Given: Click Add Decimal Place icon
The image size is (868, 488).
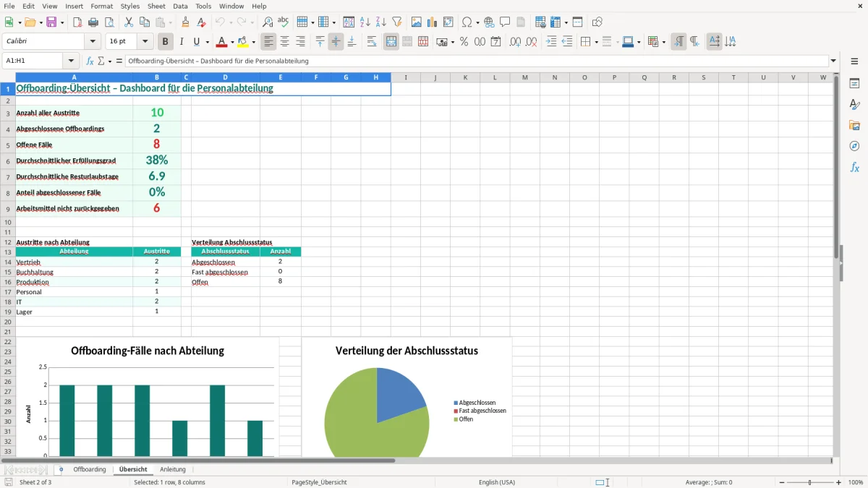Looking at the screenshot, I should click(515, 42).
